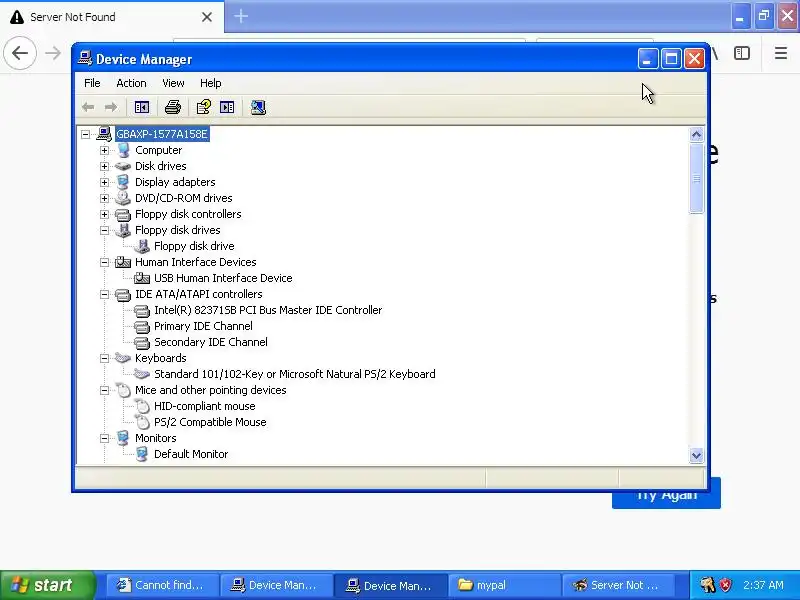The image size is (800, 600).
Task: Select the Monitors category label
Action: coord(156,438)
